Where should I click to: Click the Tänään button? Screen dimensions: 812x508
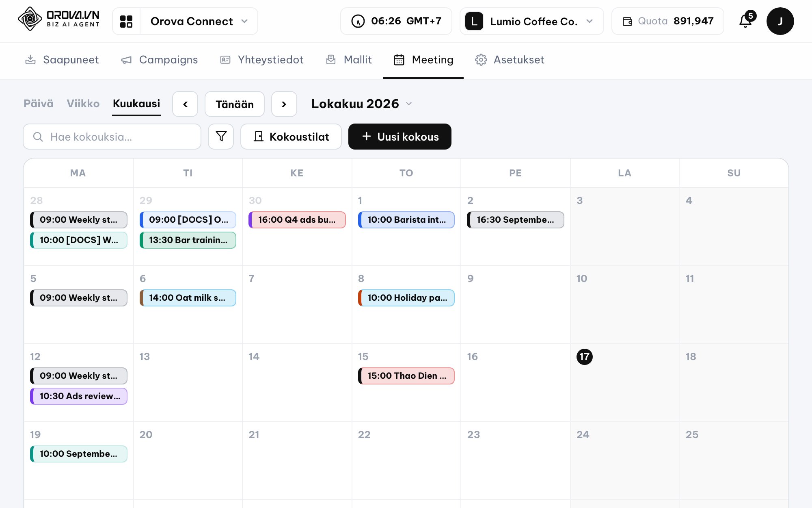pos(235,104)
